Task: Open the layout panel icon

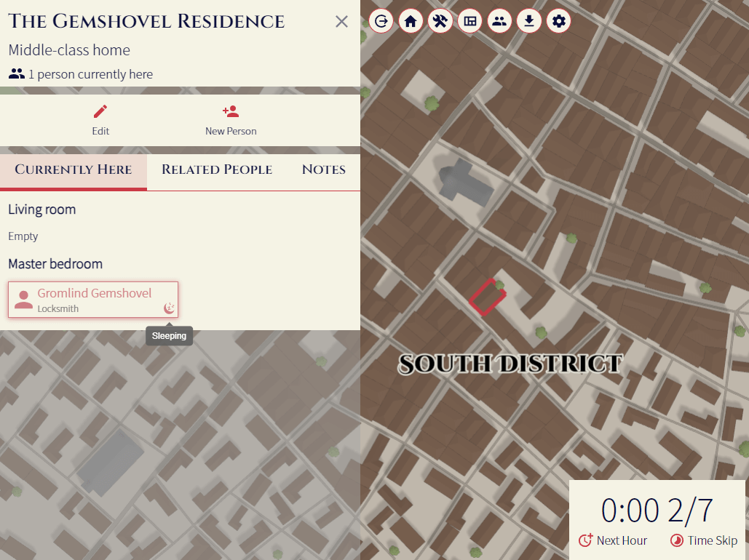Action: pos(469,21)
